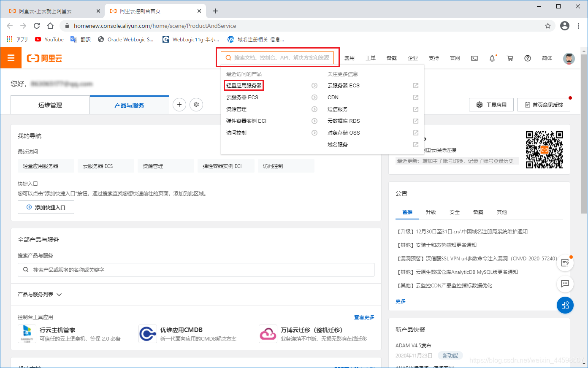The height and width of the screenshot is (368, 588).
Task: Open the Cloud Shell terminal icon
Action: click(x=474, y=58)
